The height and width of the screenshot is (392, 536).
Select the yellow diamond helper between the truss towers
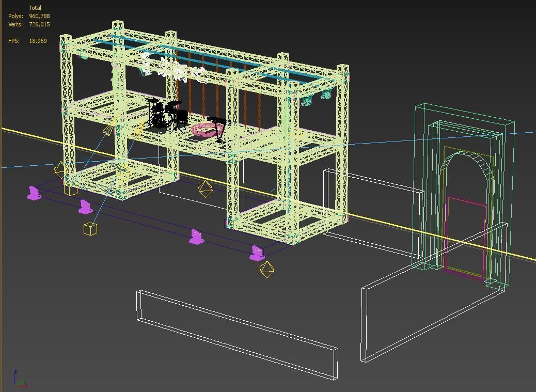206,190
